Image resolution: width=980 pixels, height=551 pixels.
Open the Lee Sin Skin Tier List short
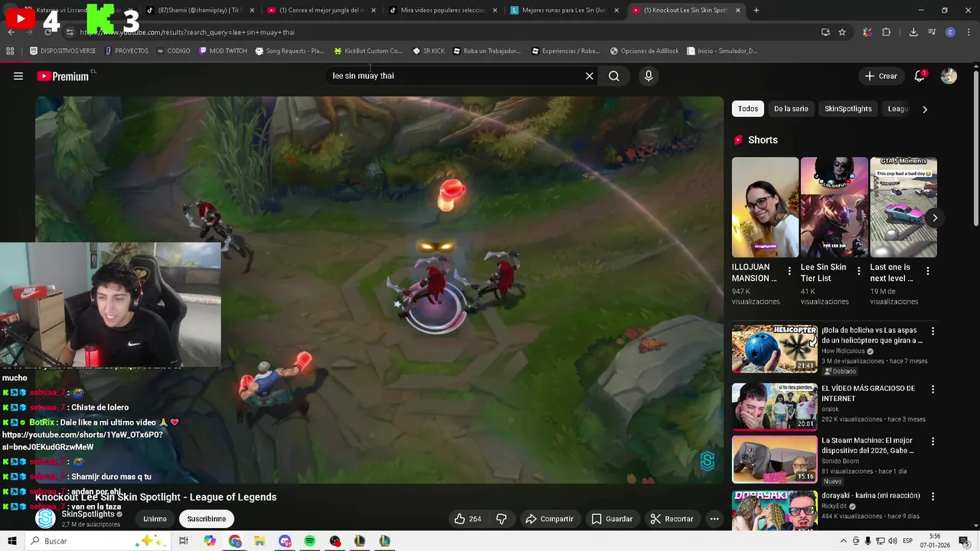(x=834, y=207)
